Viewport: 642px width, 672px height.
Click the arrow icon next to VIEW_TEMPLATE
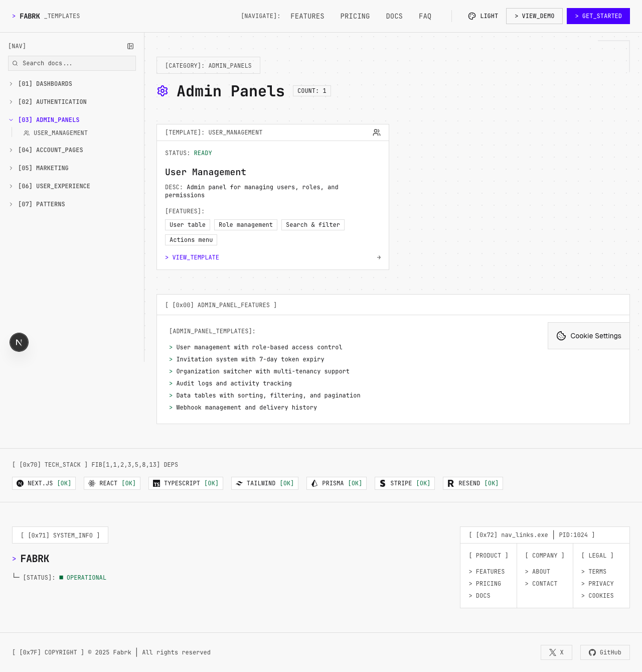[x=379, y=257]
